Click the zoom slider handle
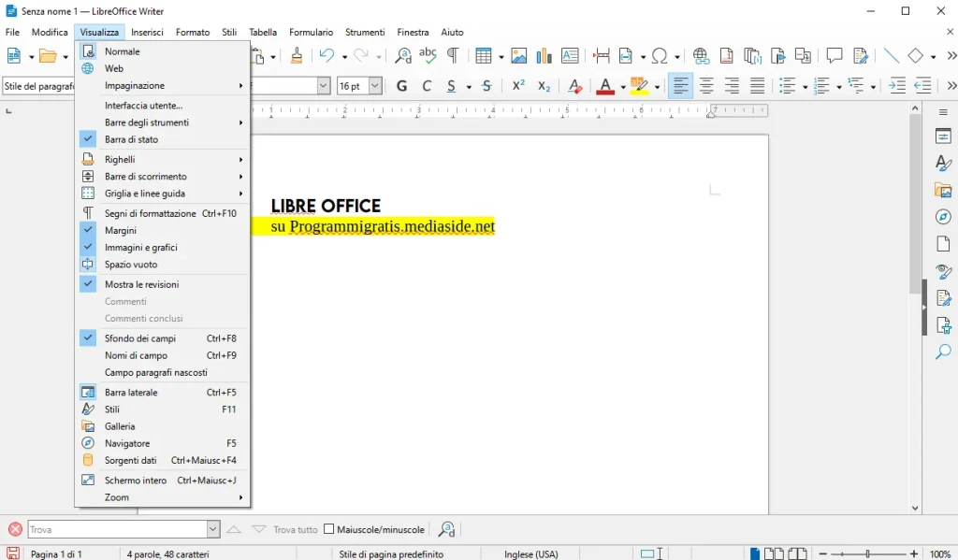 pyautogui.click(x=867, y=553)
